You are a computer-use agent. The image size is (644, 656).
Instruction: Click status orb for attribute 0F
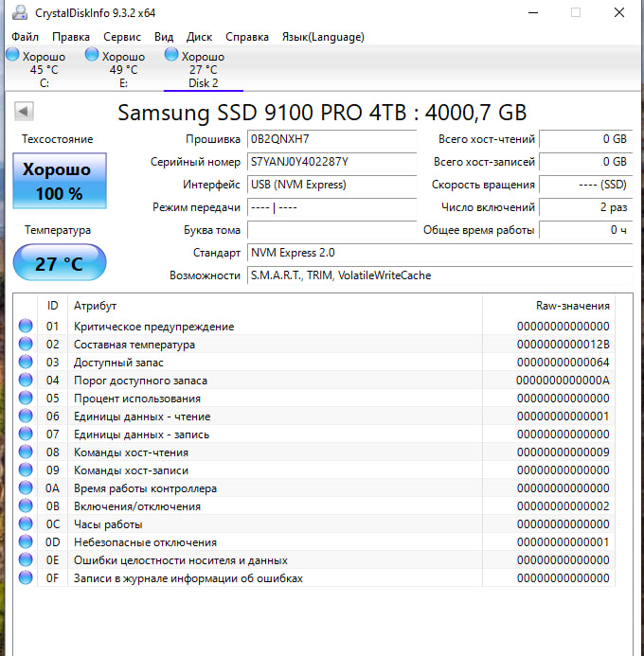pyautogui.click(x=26, y=577)
